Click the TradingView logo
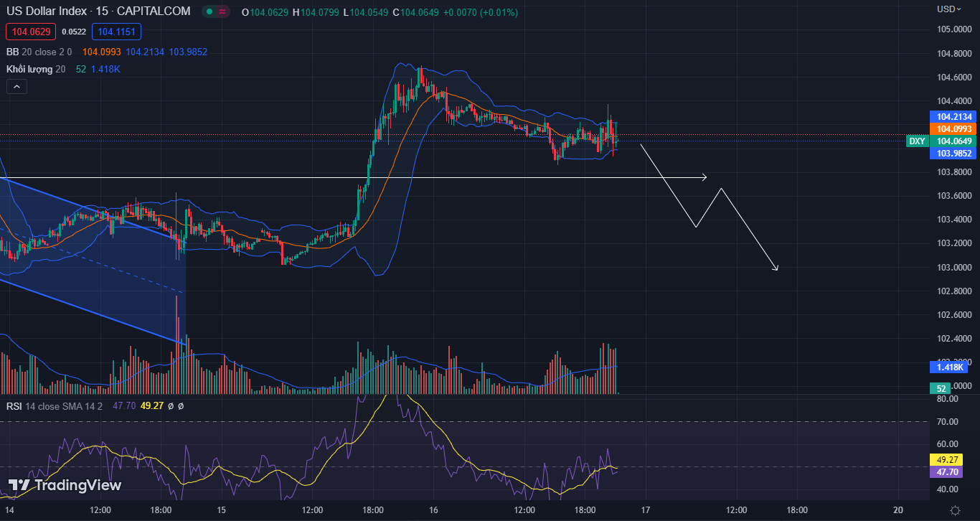Viewport: 980px width, 521px height. coord(65,486)
